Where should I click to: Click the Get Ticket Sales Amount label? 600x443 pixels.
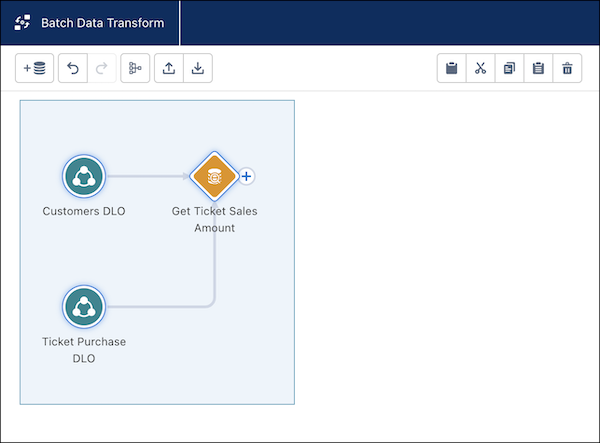(x=214, y=220)
